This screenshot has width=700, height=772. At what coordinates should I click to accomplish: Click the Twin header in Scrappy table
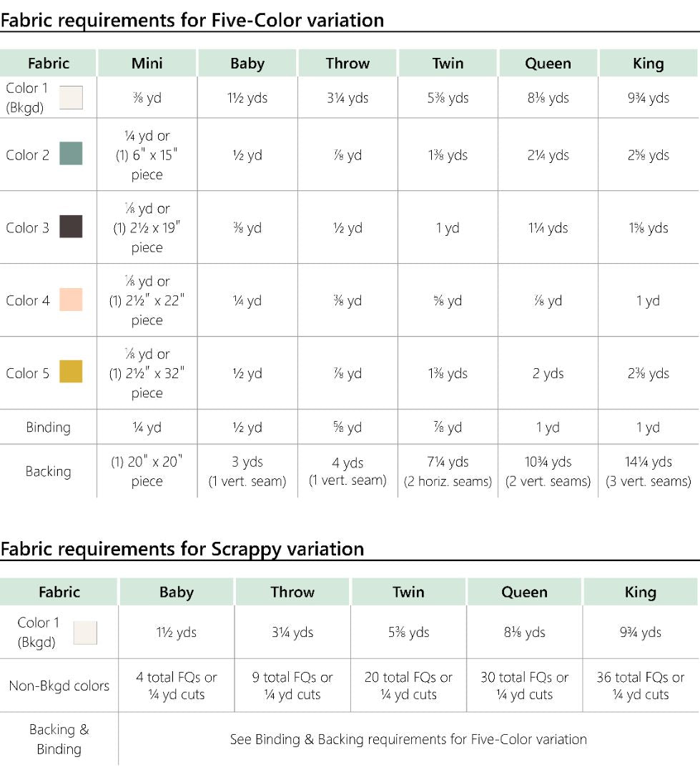[x=408, y=592]
